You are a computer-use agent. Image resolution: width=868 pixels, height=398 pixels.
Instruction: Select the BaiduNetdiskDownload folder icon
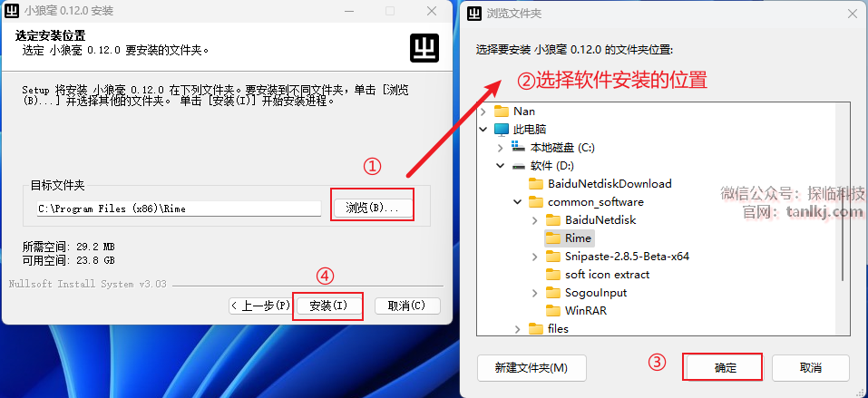536,184
